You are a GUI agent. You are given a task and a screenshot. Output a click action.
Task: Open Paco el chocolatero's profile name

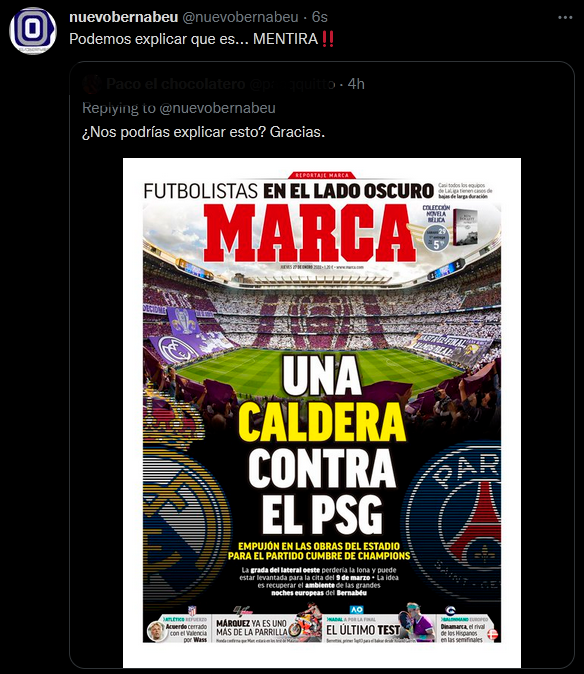coord(175,84)
